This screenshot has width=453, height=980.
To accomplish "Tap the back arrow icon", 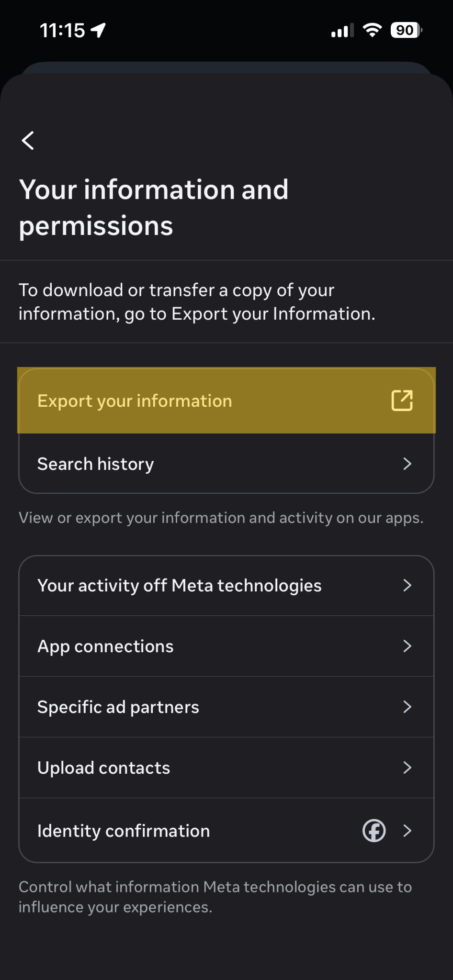I will click(28, 141).
